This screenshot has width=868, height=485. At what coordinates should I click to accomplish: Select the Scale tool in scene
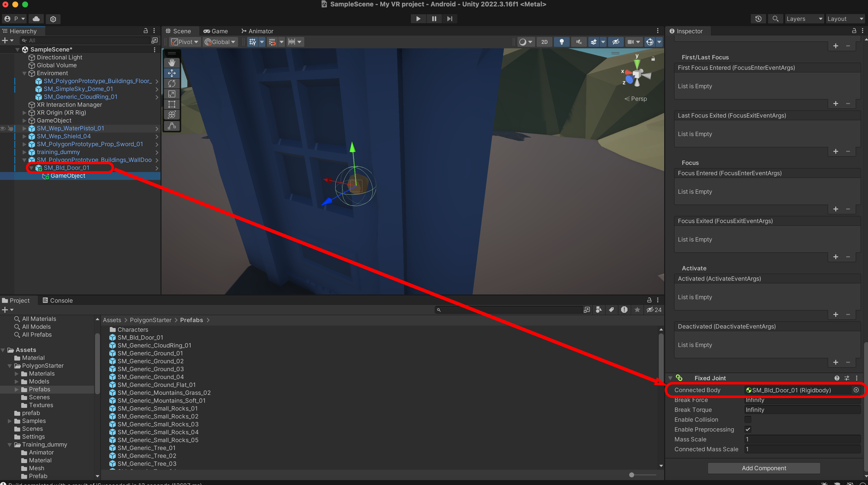pyautogui.click(x=172, y=94)
